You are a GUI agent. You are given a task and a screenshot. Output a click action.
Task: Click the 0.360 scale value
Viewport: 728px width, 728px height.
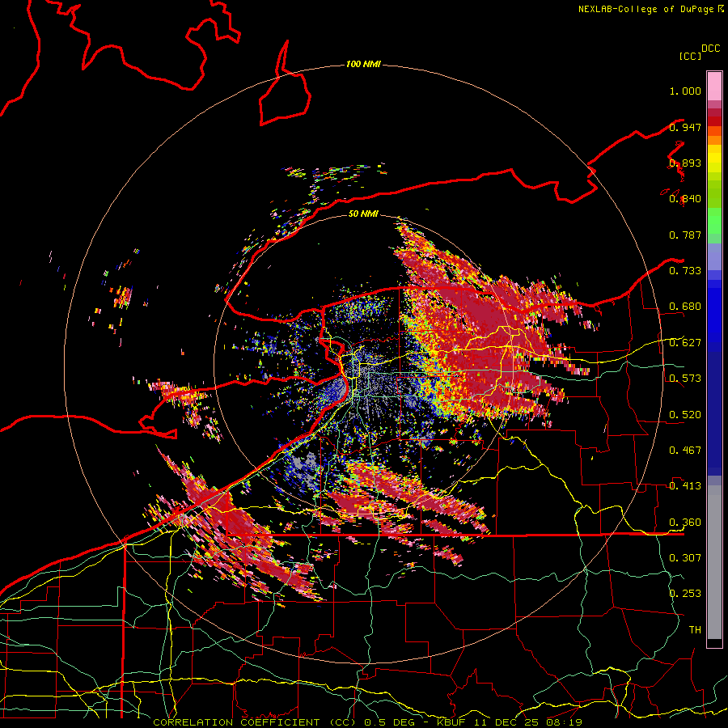pyautogui.click(x=685, y=523)
